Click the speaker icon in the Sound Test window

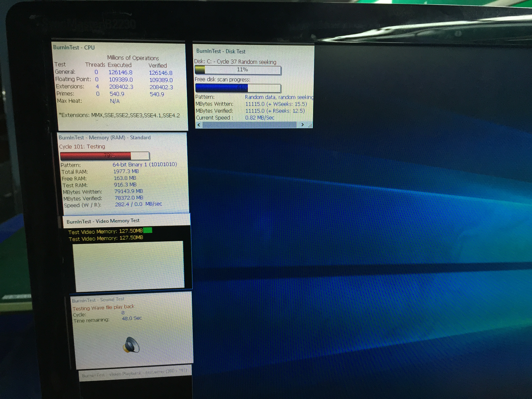131,345
